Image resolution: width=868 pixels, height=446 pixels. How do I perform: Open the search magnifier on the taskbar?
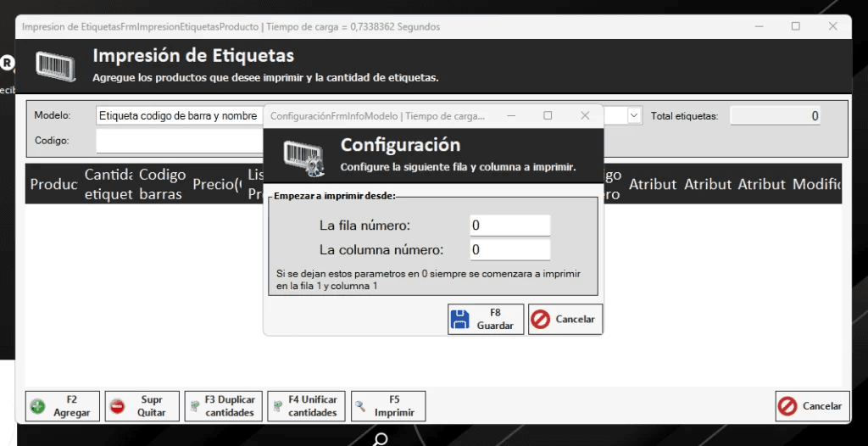tap(381, 439)
